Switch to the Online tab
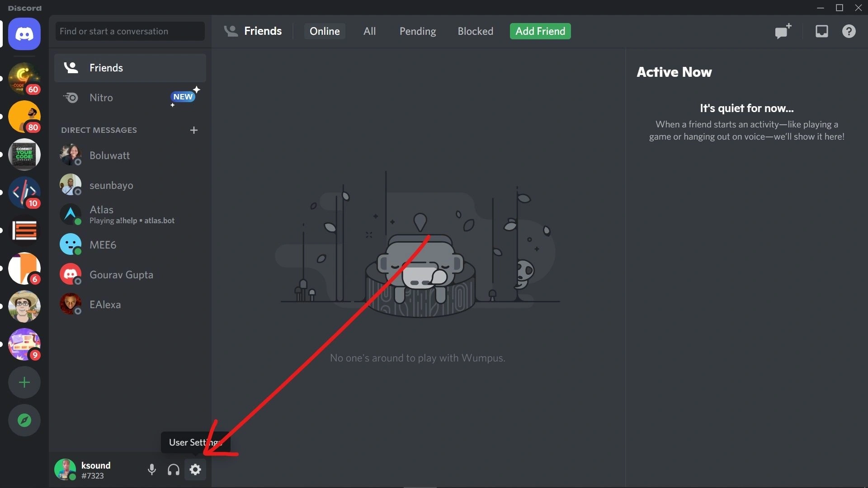This screenshot has width=868, height=488. point(325,31)
